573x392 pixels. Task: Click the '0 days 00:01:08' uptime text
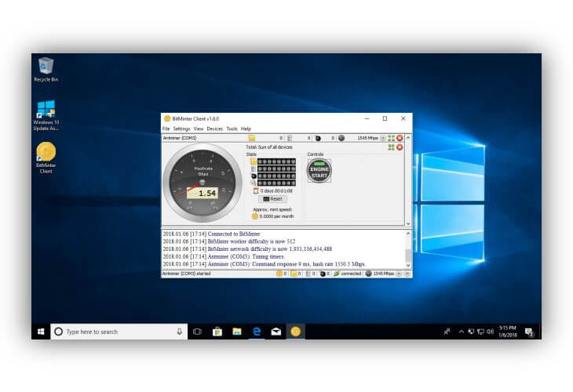pos(276,191)
